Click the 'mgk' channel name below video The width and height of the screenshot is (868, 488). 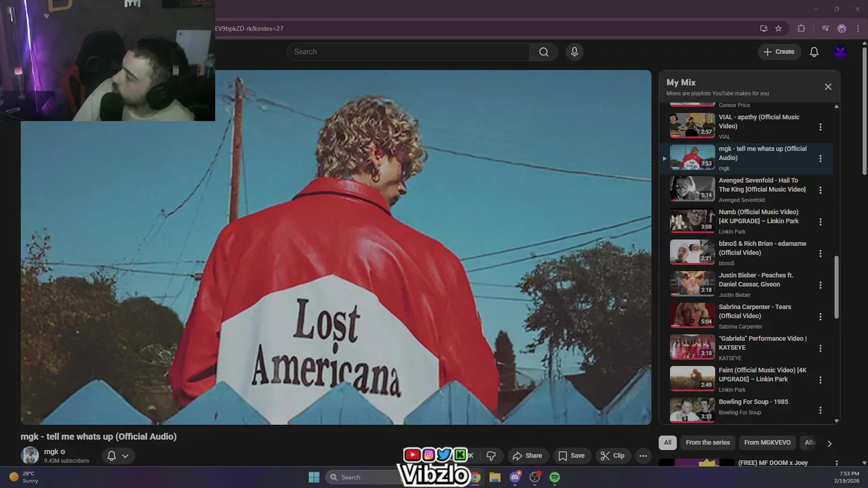point(51,451)
